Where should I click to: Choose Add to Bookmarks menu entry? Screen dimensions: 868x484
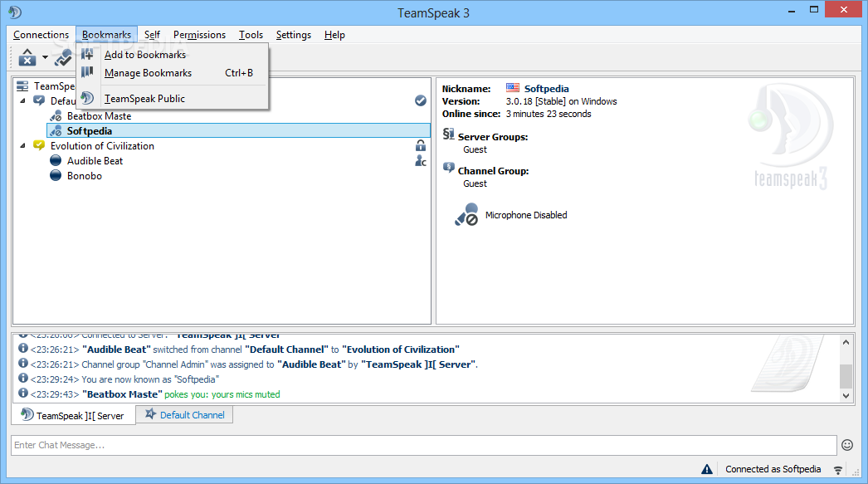172,54
